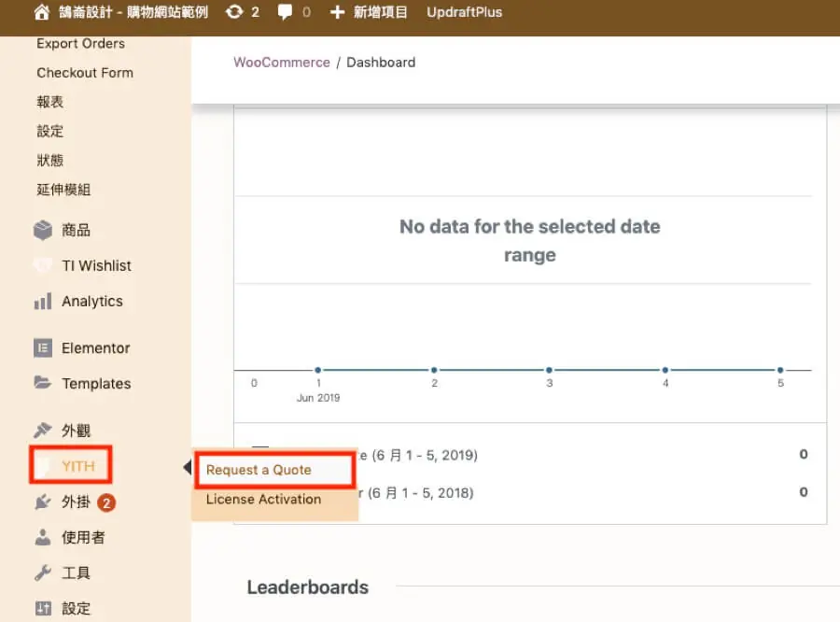840x622 pixels.
Task: Open TI Wishlist in the sidebar
Action: (x=96, y=266)
